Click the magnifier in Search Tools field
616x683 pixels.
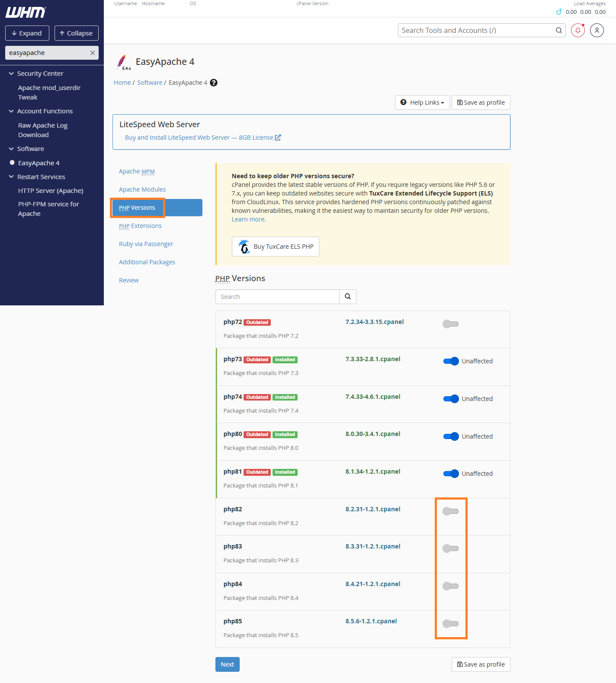pos(559,30)
